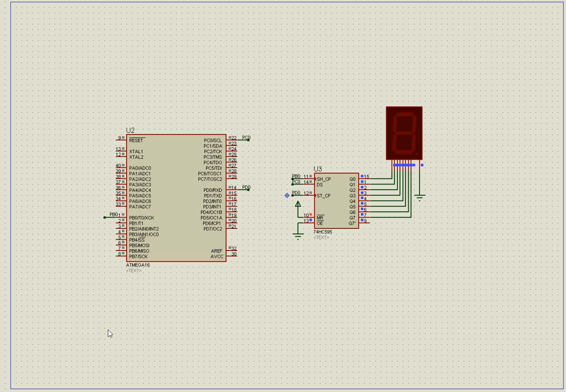This screenshot has height=392, width=566.
Task: Click the PD2/INT0 pin name
Action: tap(212, 201)
